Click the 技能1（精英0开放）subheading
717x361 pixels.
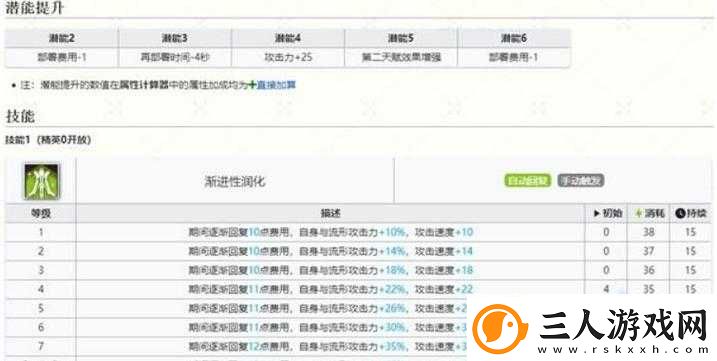click(48, 140)
